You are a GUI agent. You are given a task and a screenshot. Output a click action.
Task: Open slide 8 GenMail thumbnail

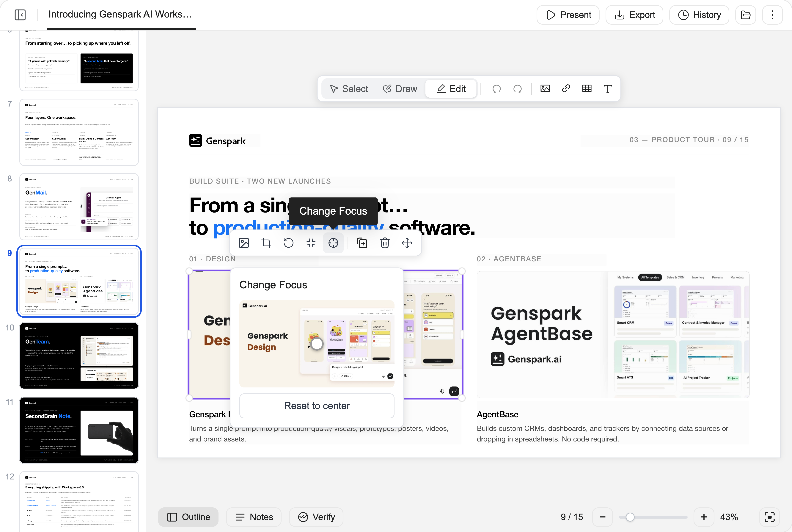click(x=79, y=207)
